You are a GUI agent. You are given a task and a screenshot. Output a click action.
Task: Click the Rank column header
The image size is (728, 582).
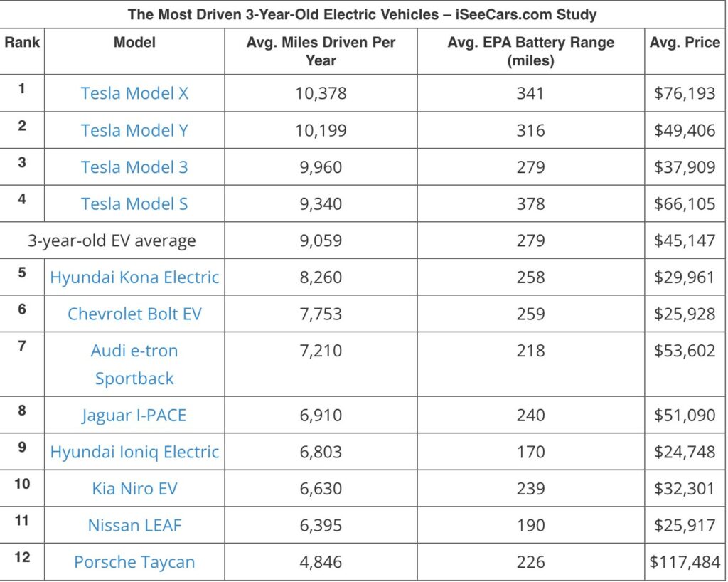pos(22,42)
